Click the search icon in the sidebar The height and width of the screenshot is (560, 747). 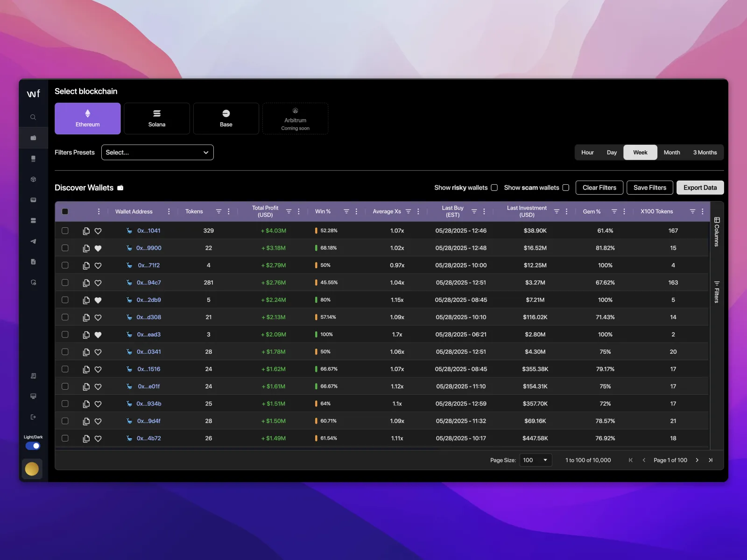click(33, 117)
